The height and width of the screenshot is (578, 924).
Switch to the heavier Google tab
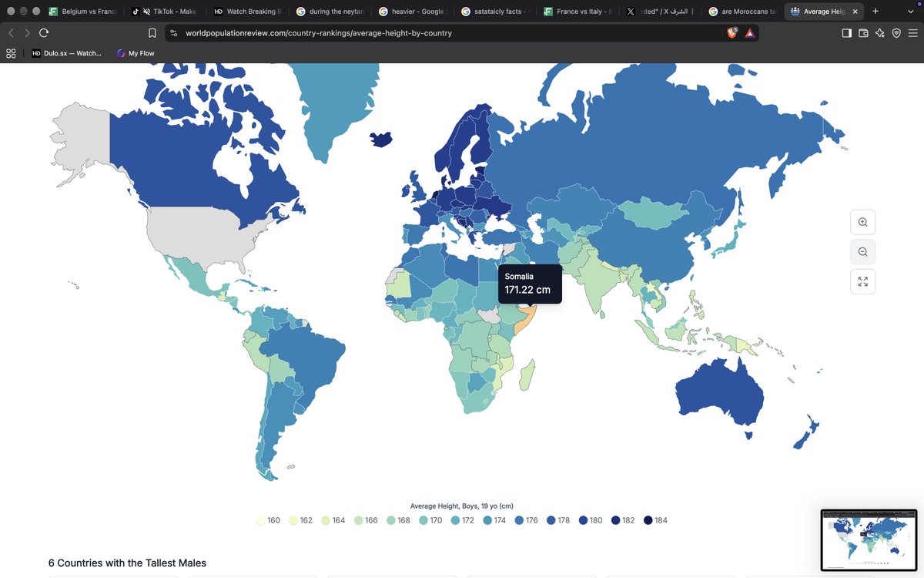coord(414,12)
